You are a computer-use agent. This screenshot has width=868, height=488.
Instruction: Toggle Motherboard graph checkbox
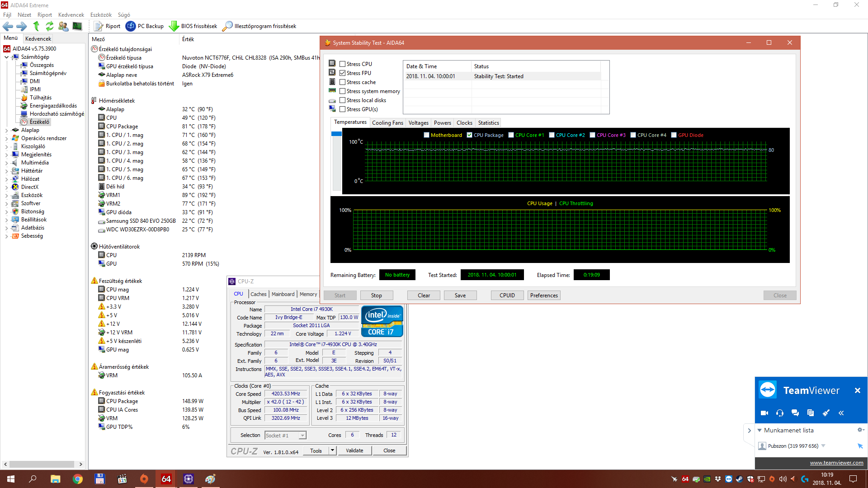click(x=426, y=135)
